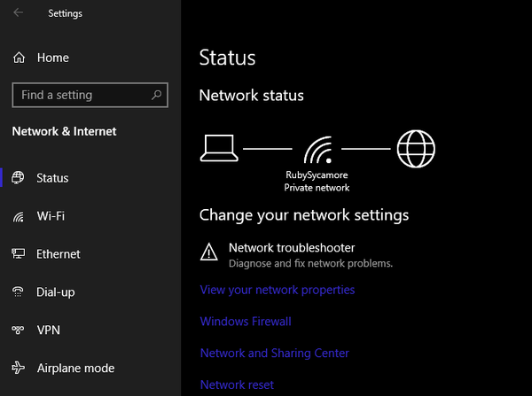Click the Network reset link
This screenshot has height=396, width=532.
tap(237, 384)
